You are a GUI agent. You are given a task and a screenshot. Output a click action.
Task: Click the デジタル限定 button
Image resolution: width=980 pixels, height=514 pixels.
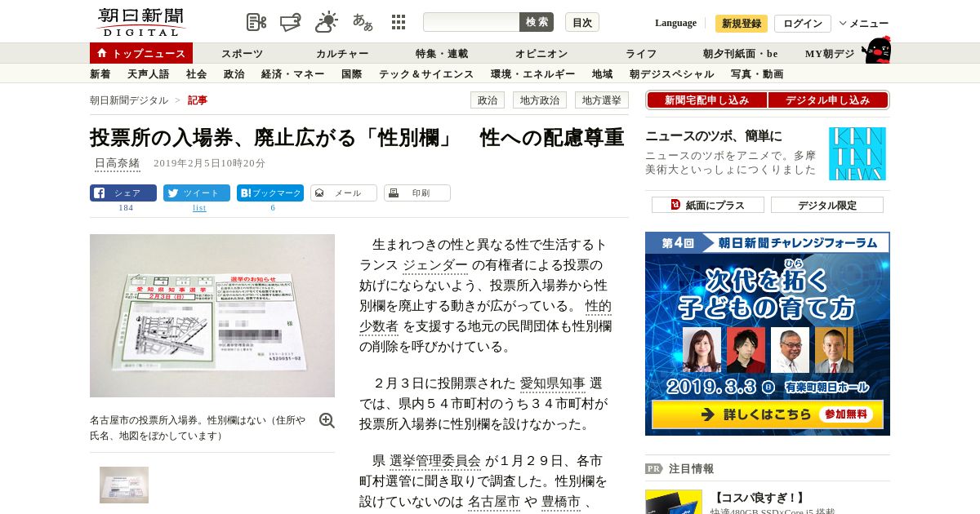point(827,205)
